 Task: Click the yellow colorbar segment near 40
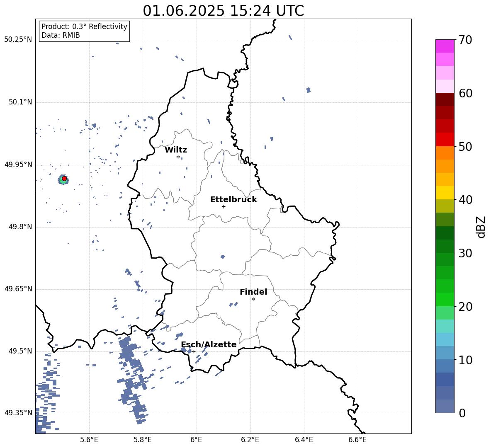coord(445,193)
